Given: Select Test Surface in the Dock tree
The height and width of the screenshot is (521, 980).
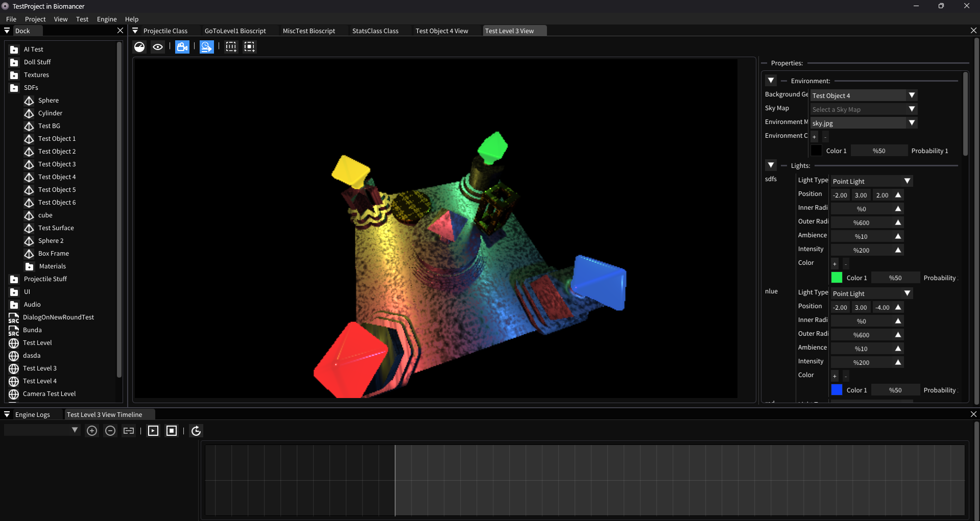Looking at the screenshot, I should tap(56, 228).
